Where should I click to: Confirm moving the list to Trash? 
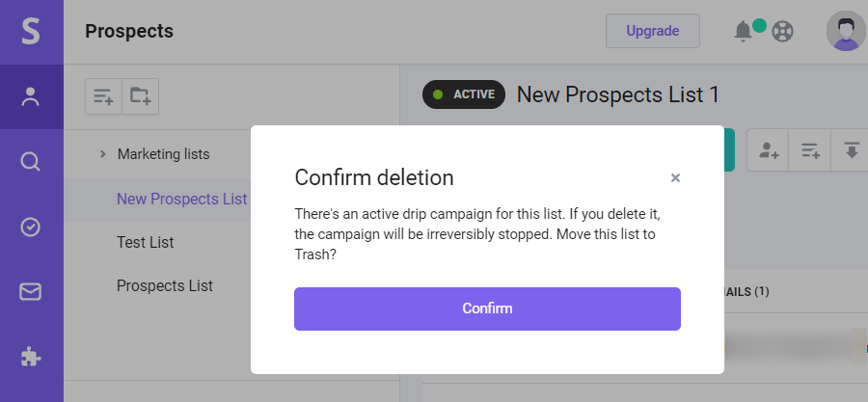487,308
